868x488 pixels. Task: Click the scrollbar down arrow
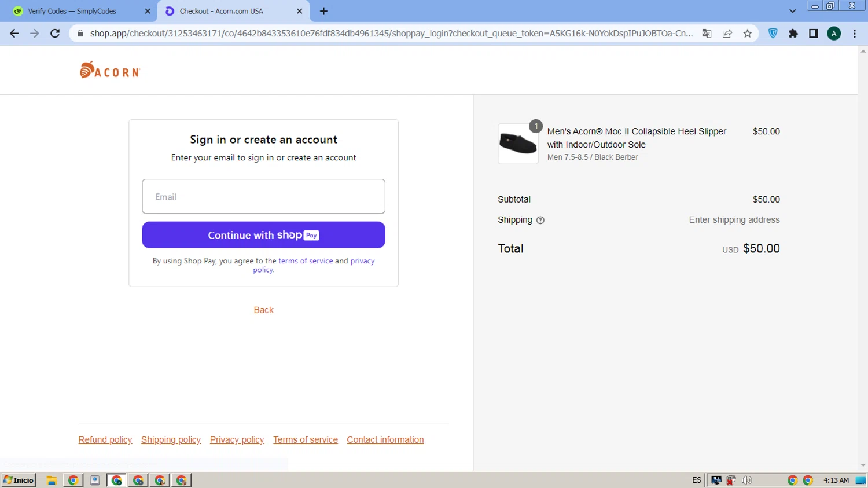[x=863, y=465]
